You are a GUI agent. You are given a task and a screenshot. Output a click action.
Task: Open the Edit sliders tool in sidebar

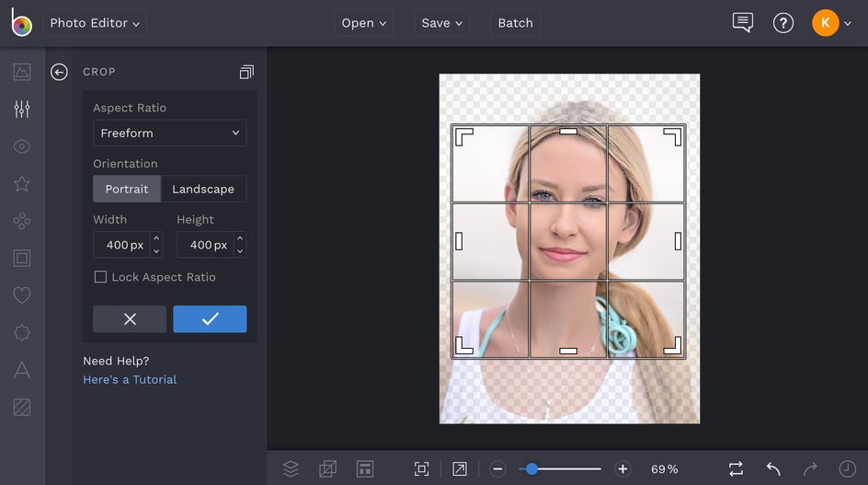(x=22, y=110)
